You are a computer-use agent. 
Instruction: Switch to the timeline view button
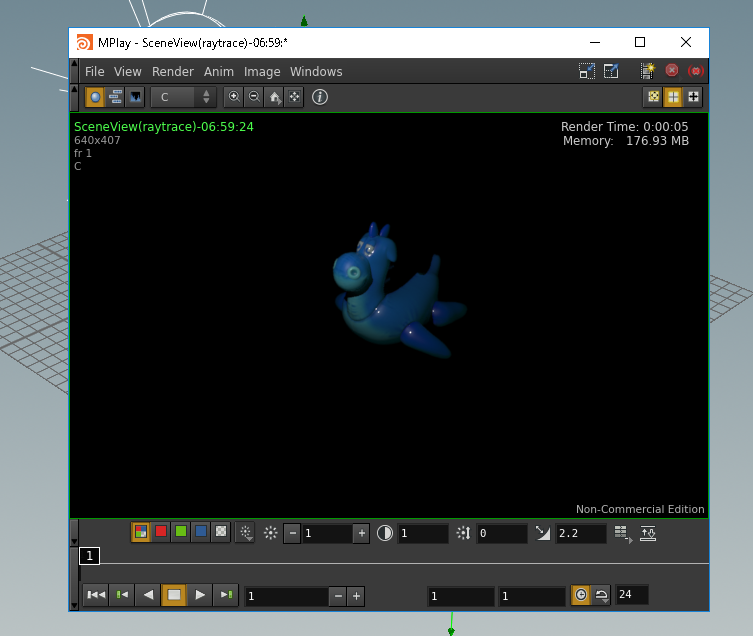115,97
